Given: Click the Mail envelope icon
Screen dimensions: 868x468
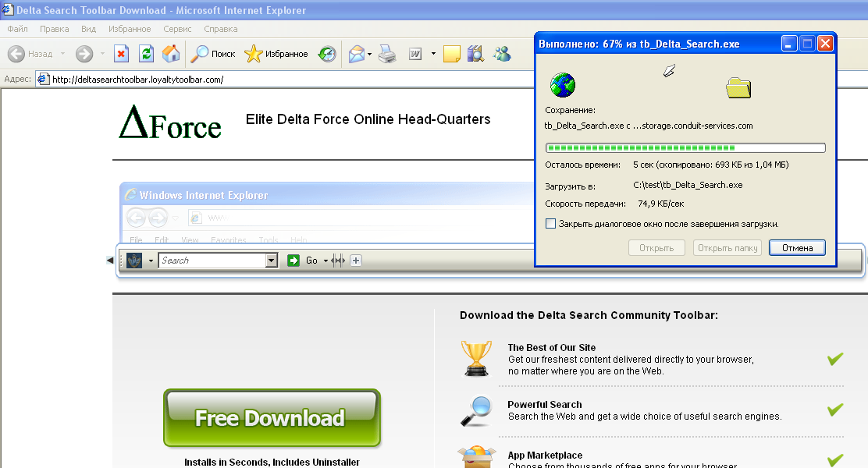Looking at the screenshot, I should [x=357, y=54].
